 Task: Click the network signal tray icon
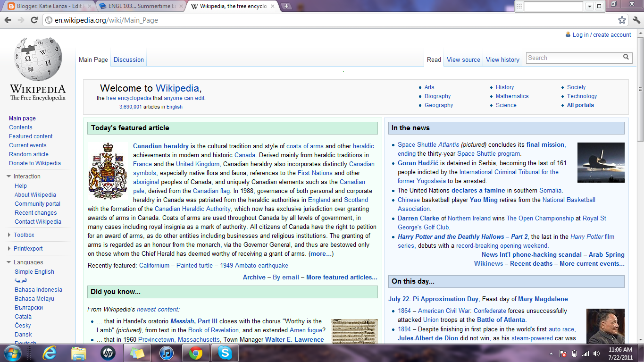point(585,354)
